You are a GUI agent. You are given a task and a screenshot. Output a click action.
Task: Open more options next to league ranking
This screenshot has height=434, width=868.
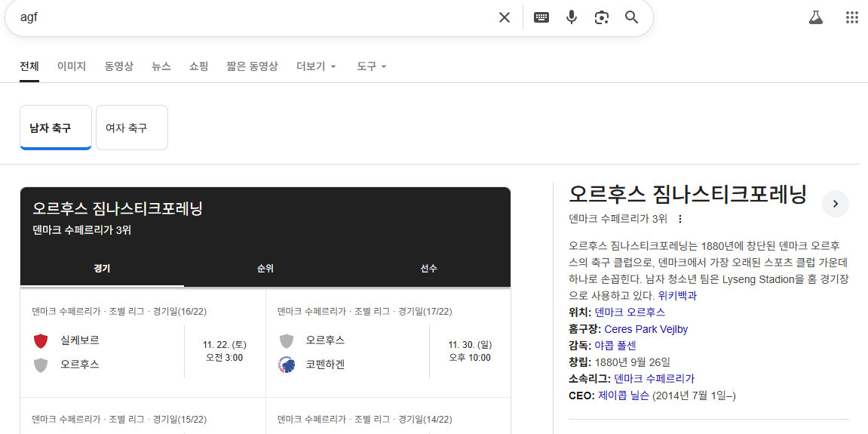click(680, 219)
